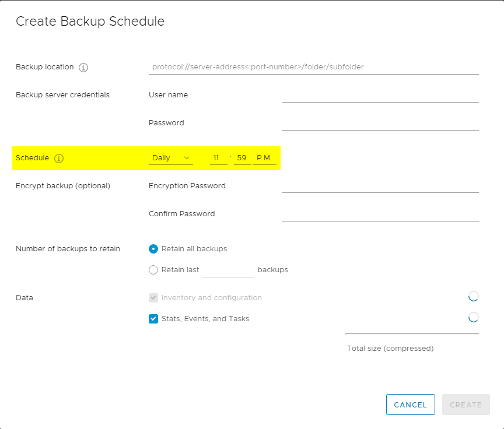Click the Schedule info icon

tap(59, 159)
